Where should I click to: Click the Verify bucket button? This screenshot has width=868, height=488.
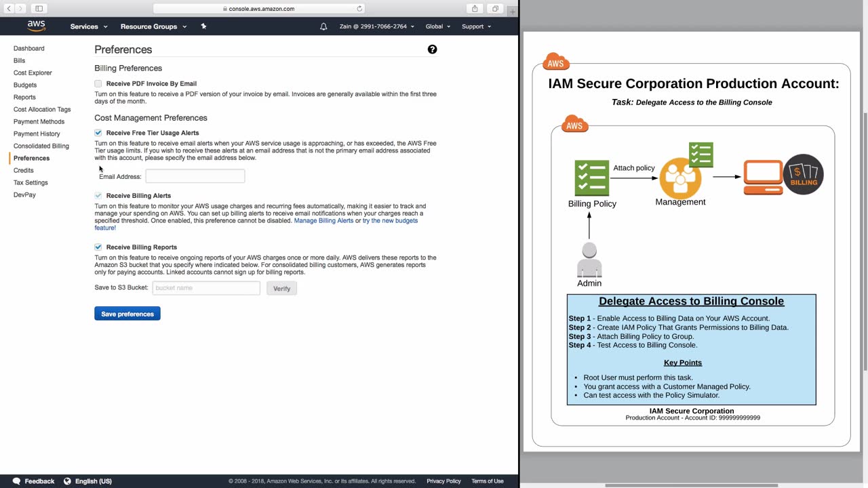(281, 288)
